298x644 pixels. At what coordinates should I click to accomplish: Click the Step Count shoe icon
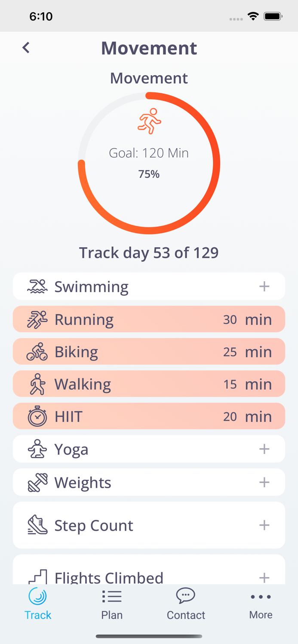pos(37,525)
